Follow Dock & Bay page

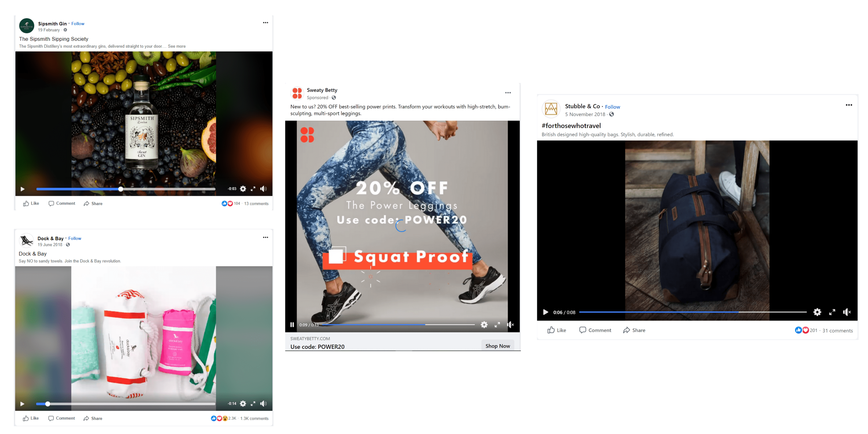tap(75, 238)
